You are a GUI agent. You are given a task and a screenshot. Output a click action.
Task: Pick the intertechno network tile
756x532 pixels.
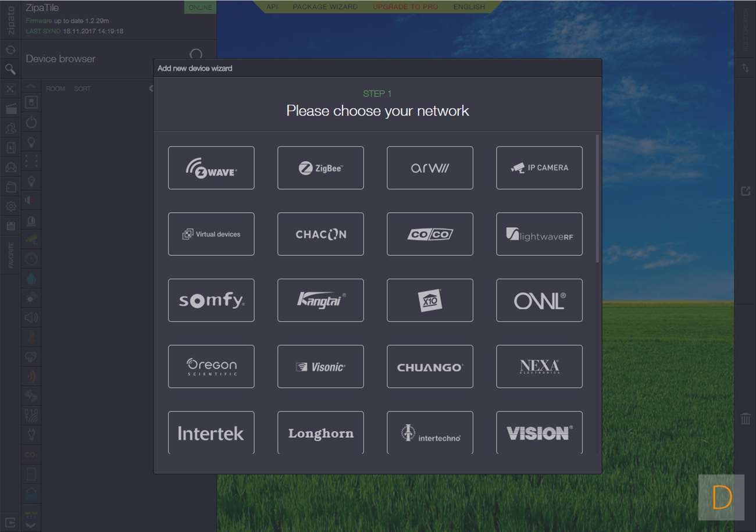430,433
